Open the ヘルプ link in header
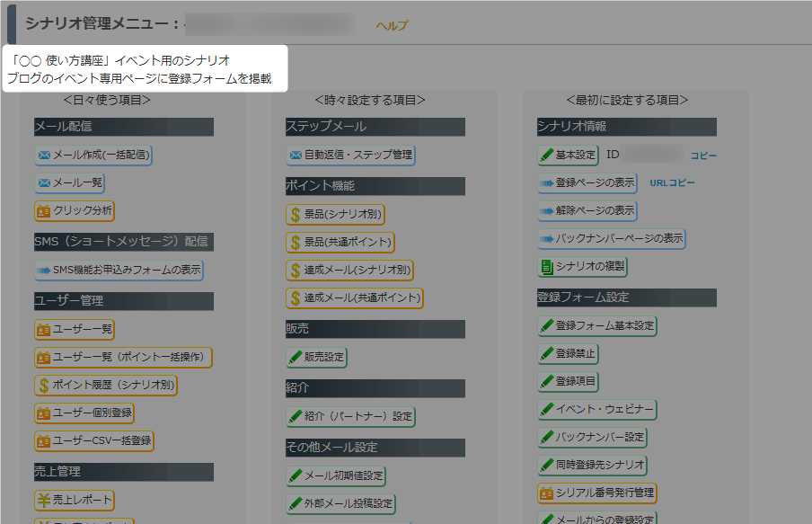 pos(392,26)
